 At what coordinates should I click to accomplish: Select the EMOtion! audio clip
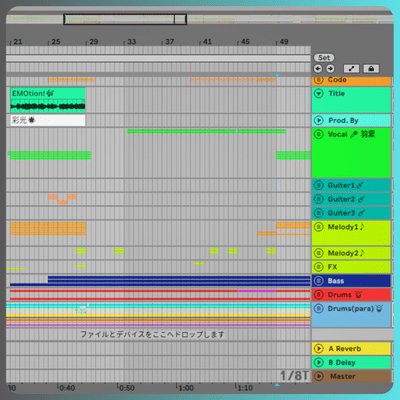tap(48, 100)
